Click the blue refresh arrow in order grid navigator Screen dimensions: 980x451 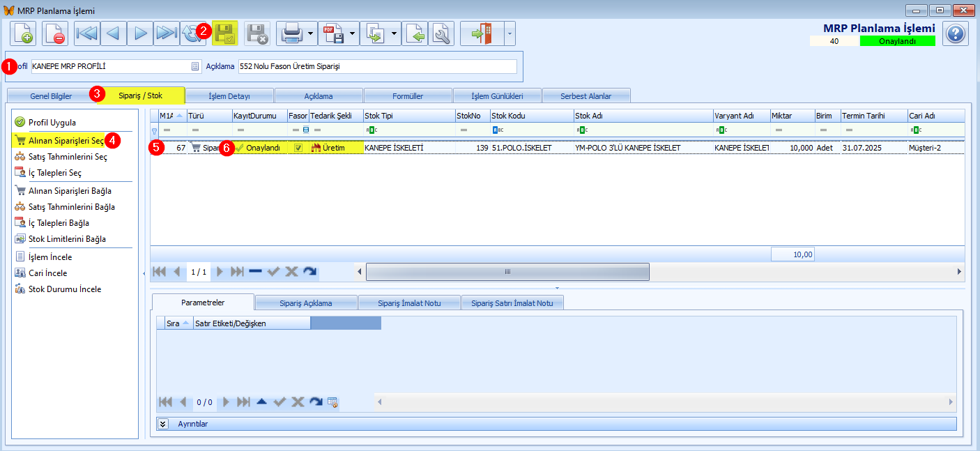coord(309,271)
